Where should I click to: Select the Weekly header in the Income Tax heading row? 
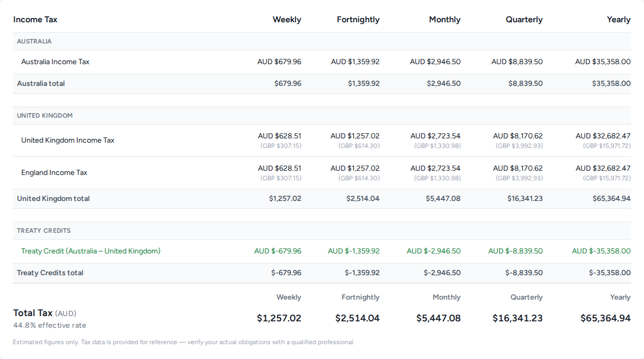287,20
